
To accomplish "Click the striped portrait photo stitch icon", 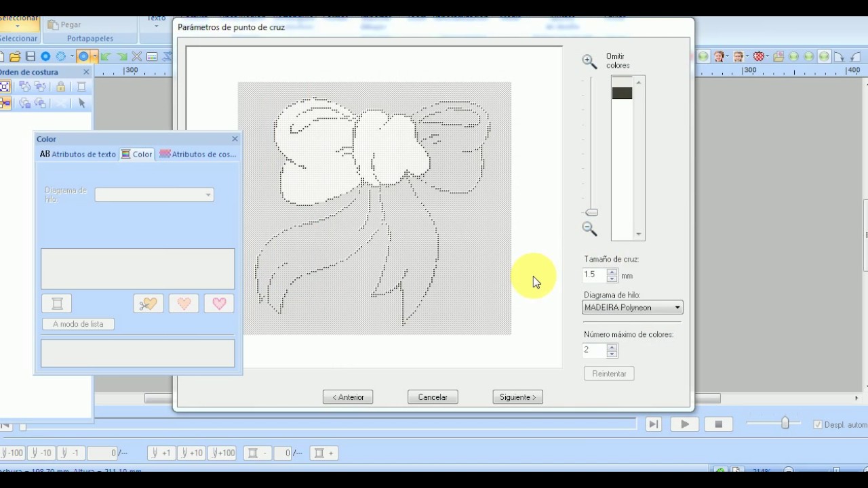I will (x=738, y=57).
